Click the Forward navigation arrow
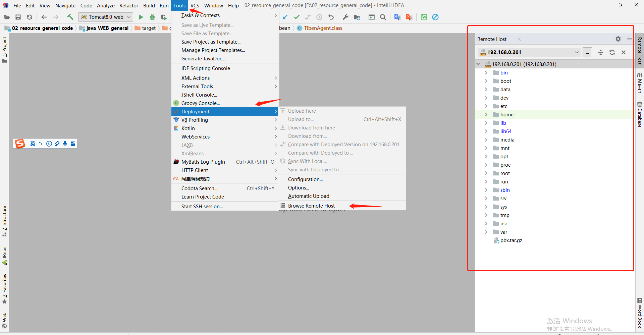 [x=56, y=17]
